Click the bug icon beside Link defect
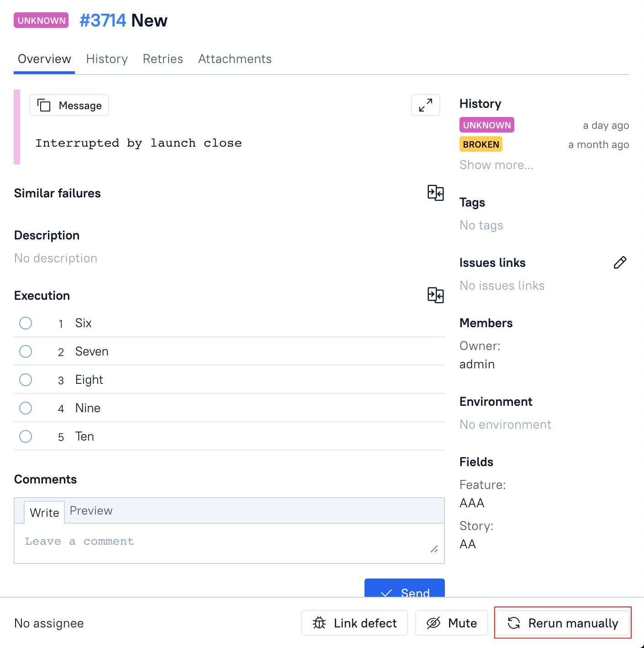 (x=318, y=623)
